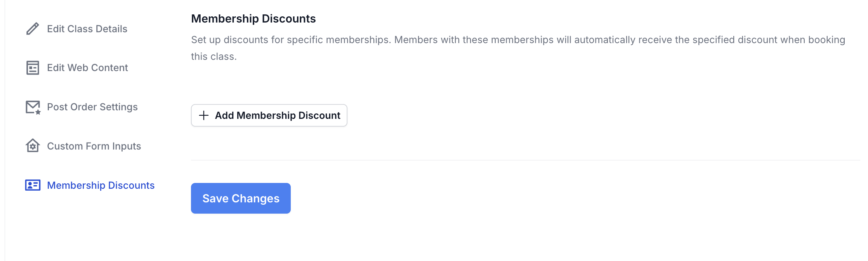Click the plus icon in Add Membership Discount

pyautogui.click(x=204, y=115)
